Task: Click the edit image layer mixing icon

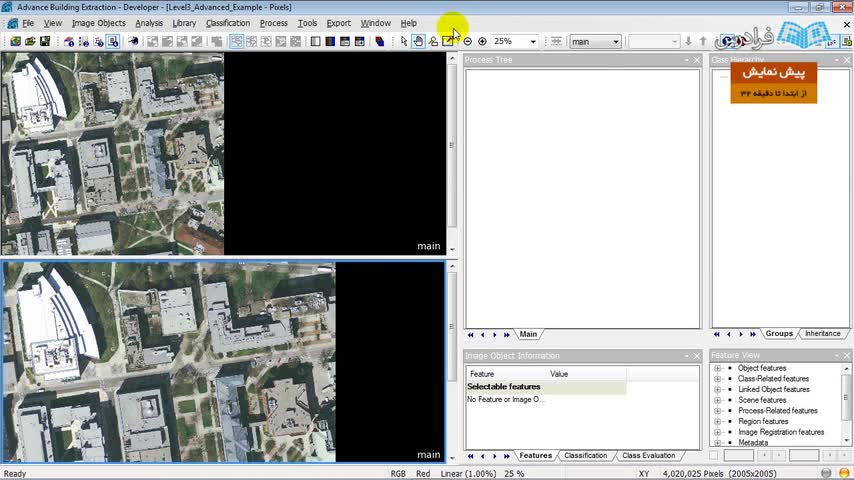Action: coord(379,41)
